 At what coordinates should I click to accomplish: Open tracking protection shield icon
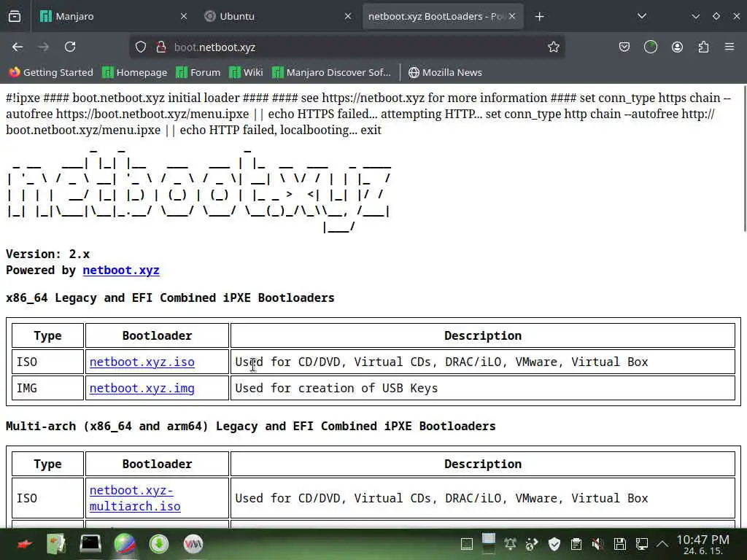point(141,47)
